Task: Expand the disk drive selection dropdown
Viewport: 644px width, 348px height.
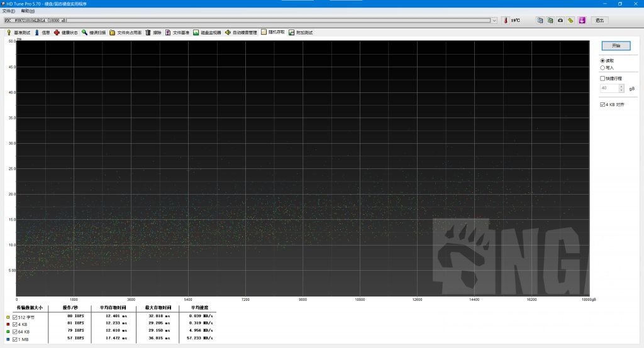Action: coord(494,20)
